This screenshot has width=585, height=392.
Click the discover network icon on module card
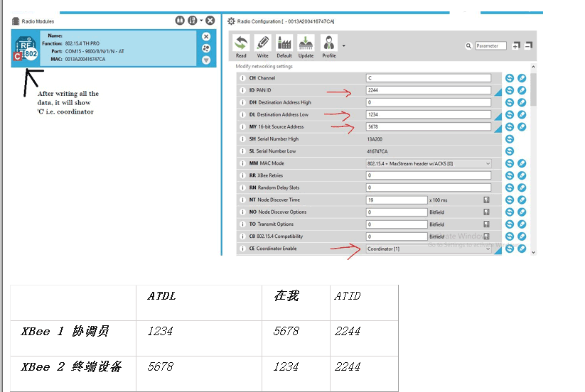point(206,48)
